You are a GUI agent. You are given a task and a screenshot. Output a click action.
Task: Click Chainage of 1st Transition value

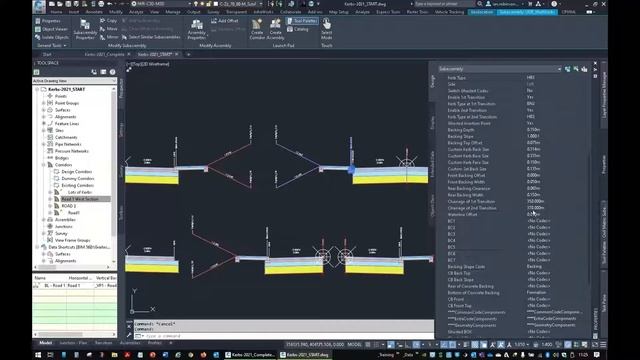pos(536,201)
